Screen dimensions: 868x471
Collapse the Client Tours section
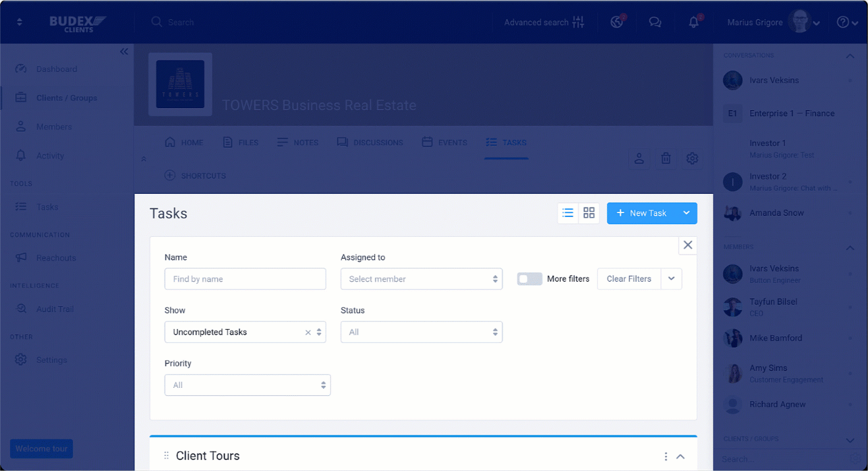[x=681, y=456]
